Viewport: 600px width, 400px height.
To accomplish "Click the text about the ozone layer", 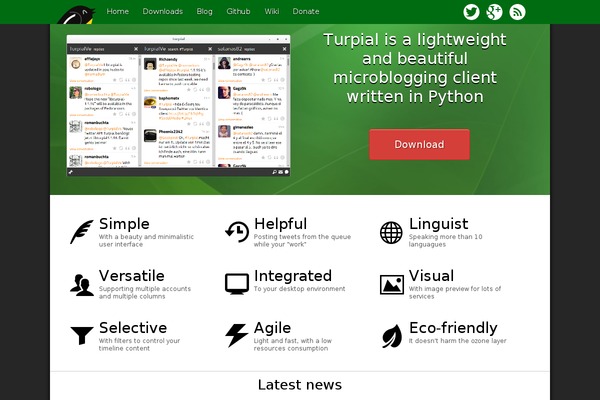I will tap(458, 341).
